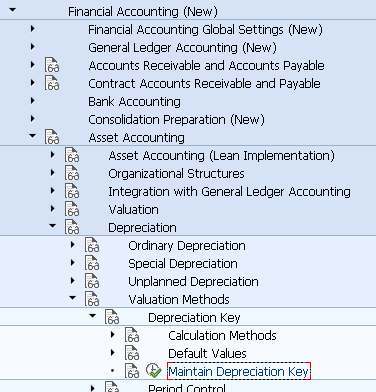Viewport: 376px width, 392px height.
Task: Select Unplanned Depreciation tree entry
Action: click(193, 281)
